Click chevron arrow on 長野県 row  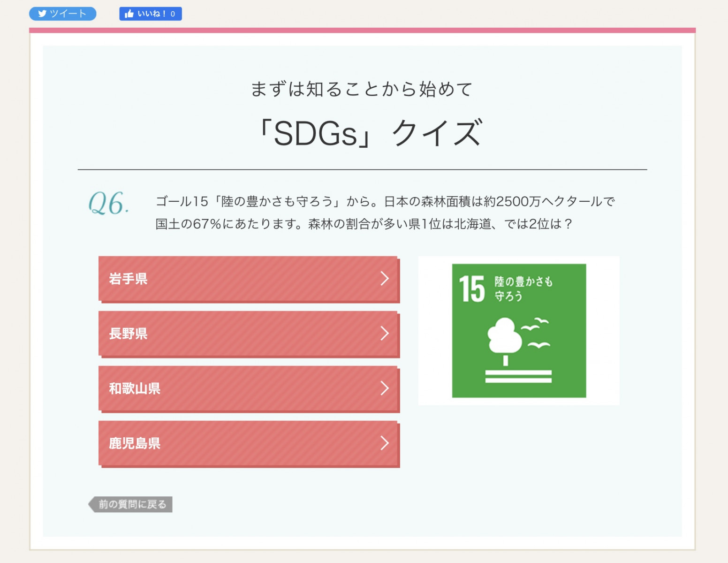[x=385, y=334]
